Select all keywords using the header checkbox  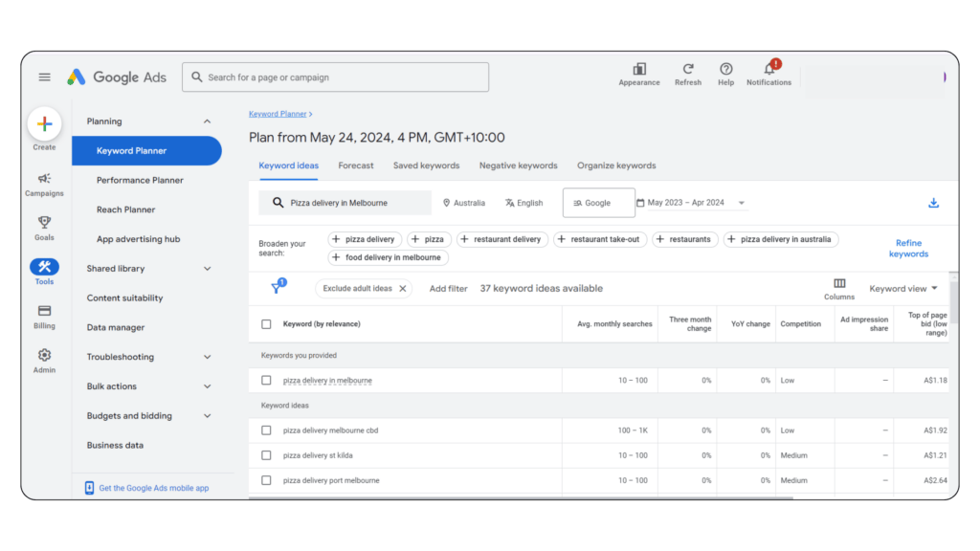coord(265,323)
